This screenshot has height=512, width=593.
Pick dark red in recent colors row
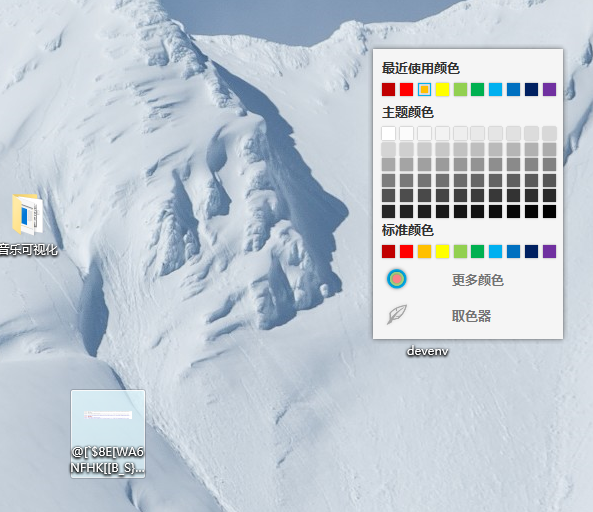[388, 90]
